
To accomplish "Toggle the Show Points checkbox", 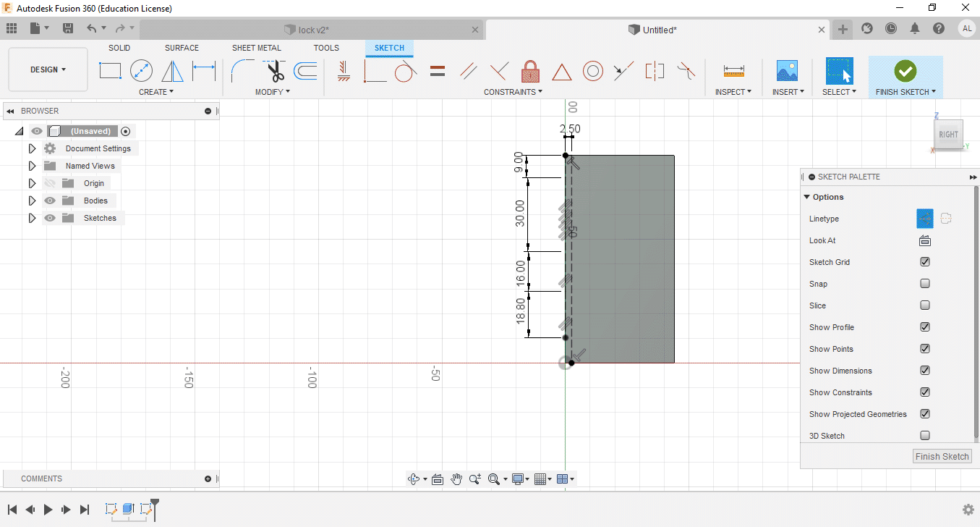I will tap(924, 349).
